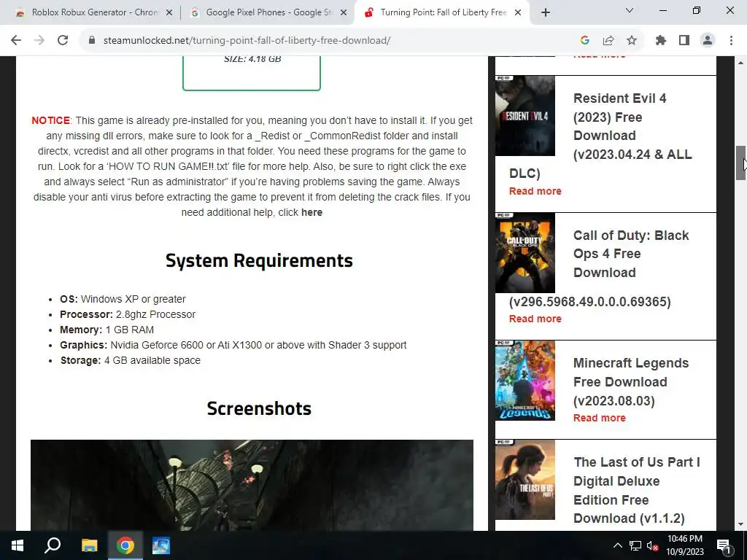The width and height of the screenshot is (747, 560).
Task: Open the pinned desktop app beside Chrome
Action: tap(161, 545)
